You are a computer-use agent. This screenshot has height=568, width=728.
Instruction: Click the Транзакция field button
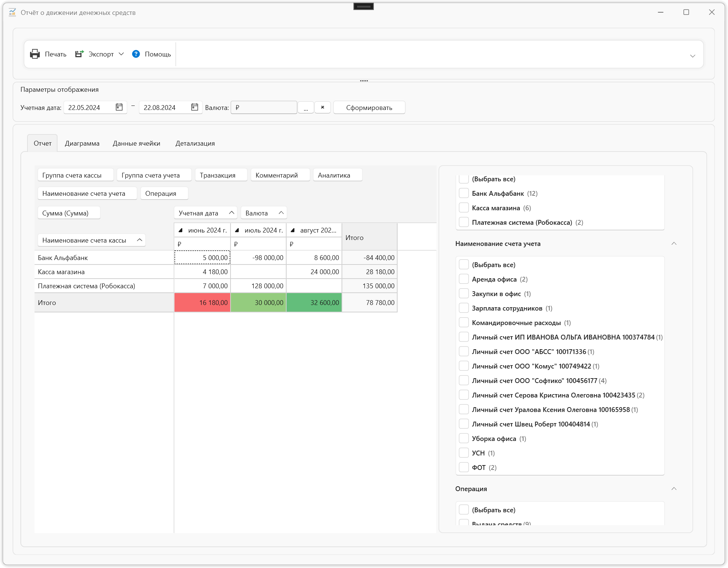click(221, 175)
